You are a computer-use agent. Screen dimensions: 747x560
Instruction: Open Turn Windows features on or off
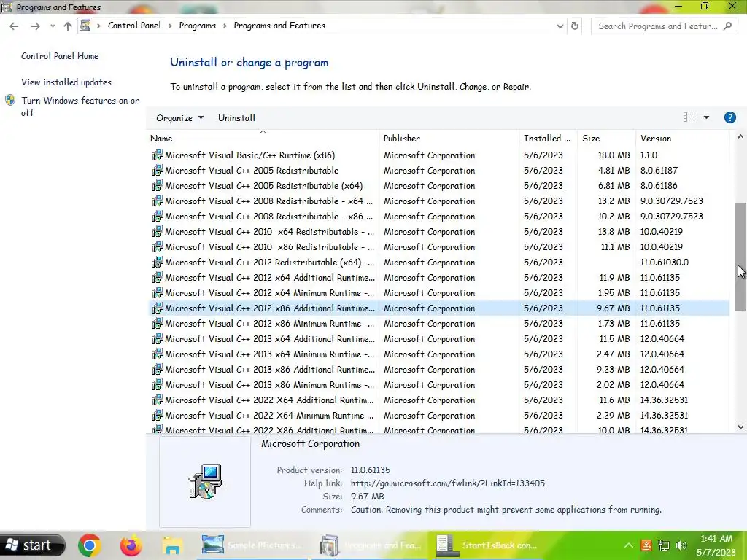pyautogui.click(x=80, y=106)
